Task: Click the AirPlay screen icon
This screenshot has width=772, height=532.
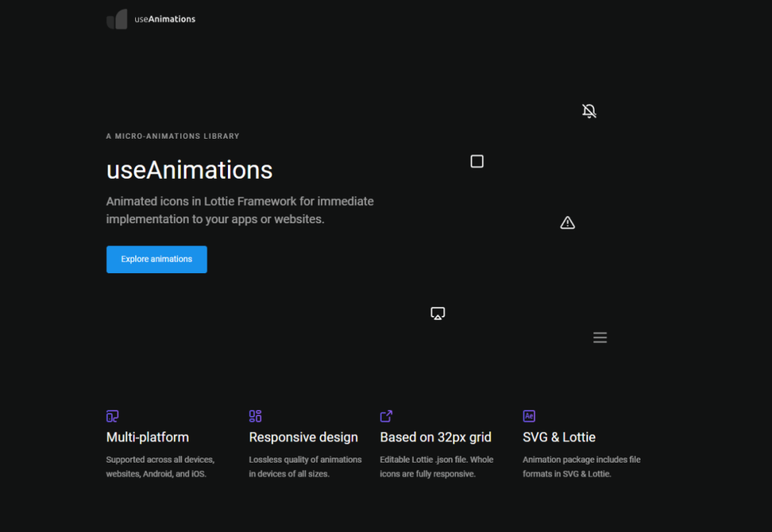Action: 437,313
